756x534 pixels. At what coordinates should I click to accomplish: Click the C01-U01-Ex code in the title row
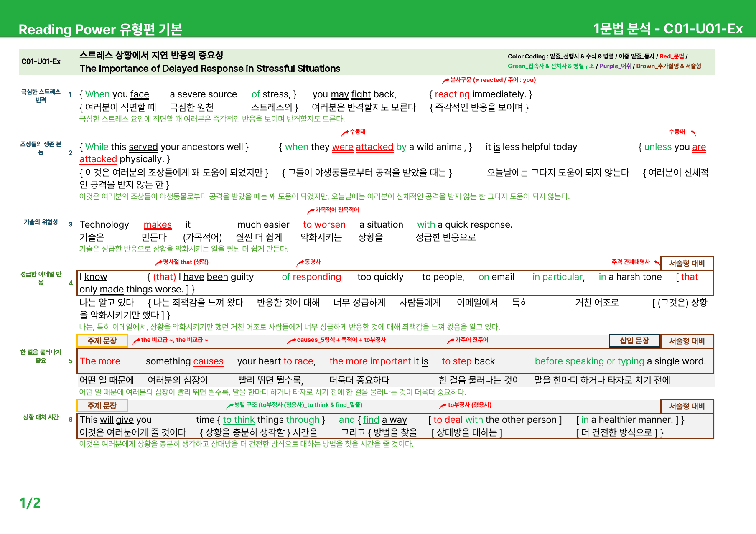point(41,61)
